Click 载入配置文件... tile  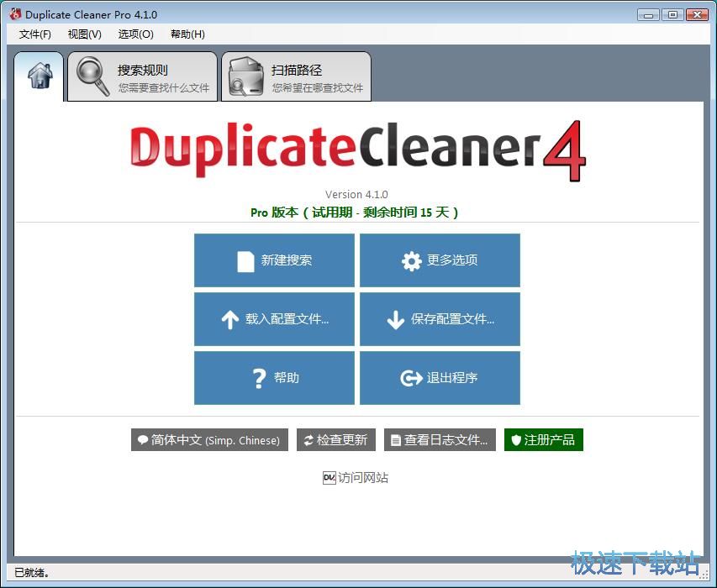(x=274, y=319)
